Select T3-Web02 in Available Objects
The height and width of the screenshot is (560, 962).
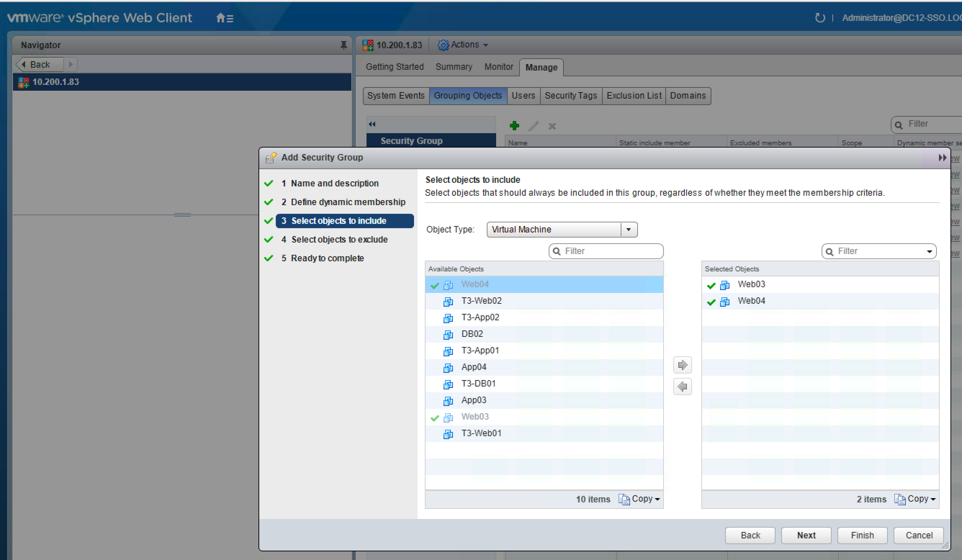tap(481, 301)
